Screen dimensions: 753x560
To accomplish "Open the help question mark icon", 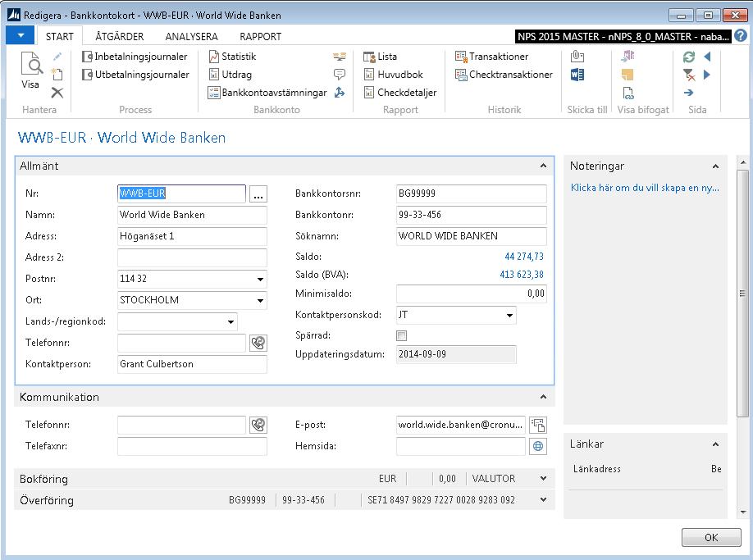I will point(741,36).
